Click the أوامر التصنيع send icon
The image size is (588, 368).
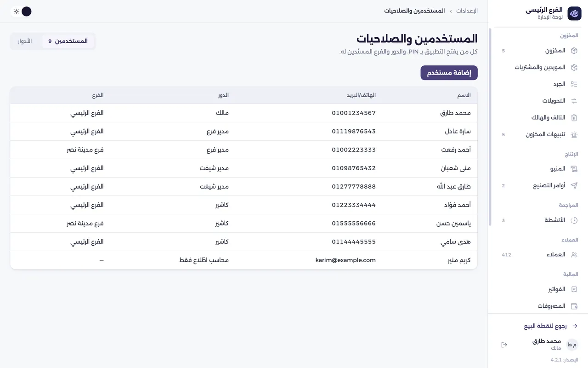(574, 185)
